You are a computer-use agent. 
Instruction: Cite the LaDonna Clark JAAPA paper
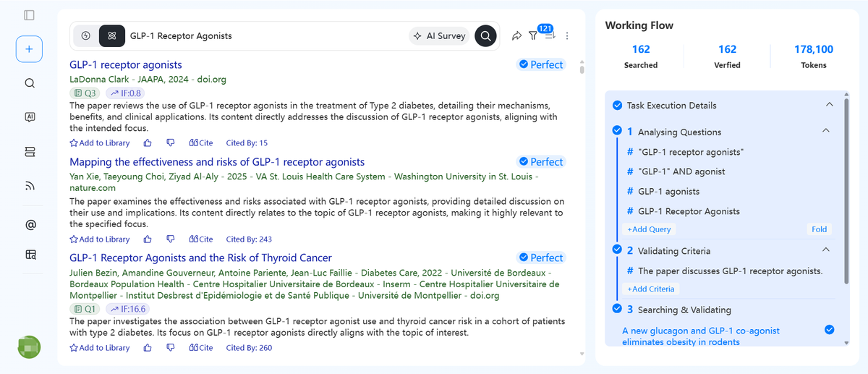[x=201, y=143]
